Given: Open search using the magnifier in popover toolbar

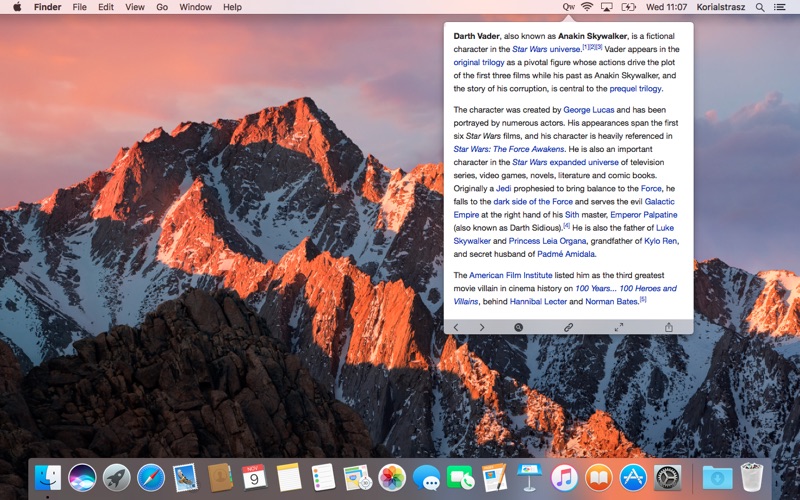Looking at the screenshot, I should coord(518,328).
